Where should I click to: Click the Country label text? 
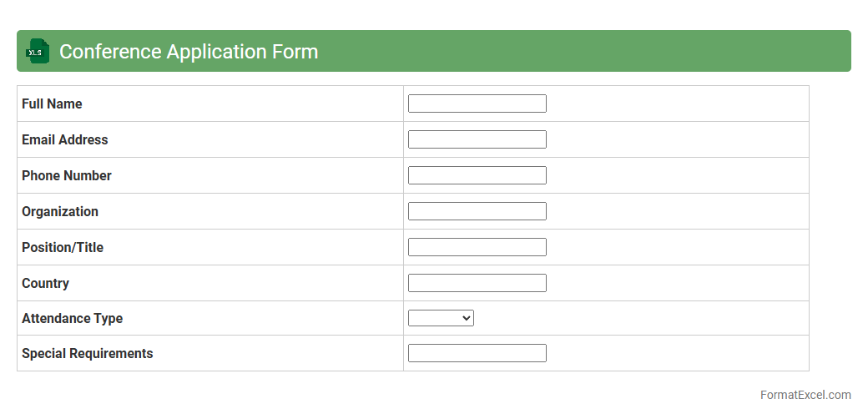[x=45, y=283]
